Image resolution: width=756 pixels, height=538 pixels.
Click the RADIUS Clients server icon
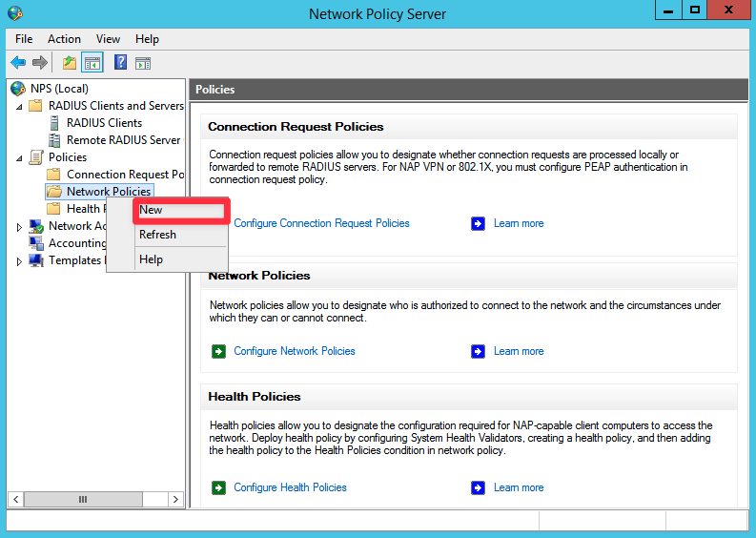pos(54,123)
